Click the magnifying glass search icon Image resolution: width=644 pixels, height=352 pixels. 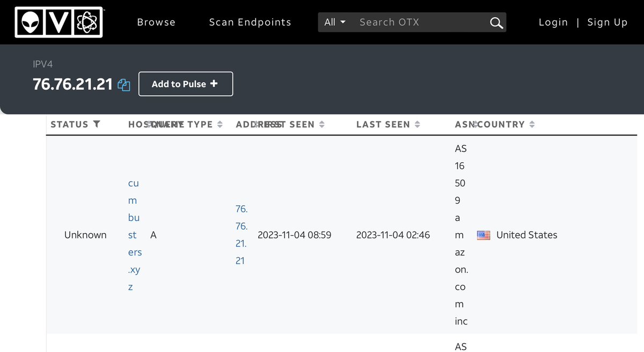point(496,23)
